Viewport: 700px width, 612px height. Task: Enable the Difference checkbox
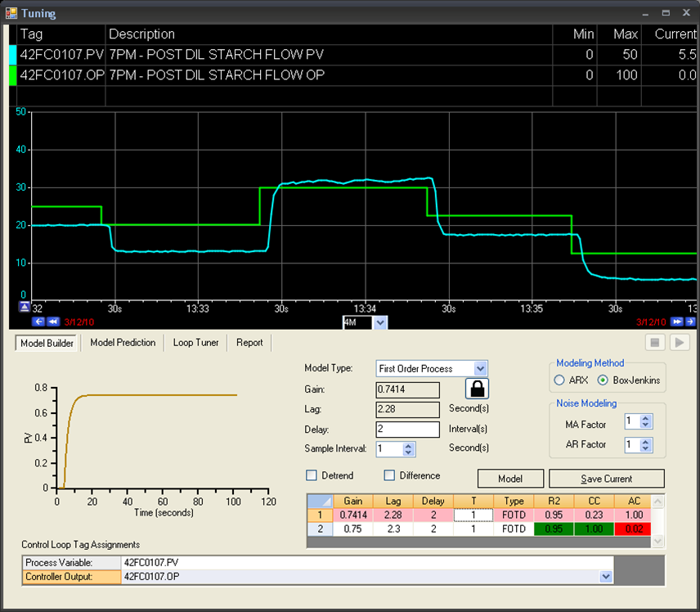(389, 475)
